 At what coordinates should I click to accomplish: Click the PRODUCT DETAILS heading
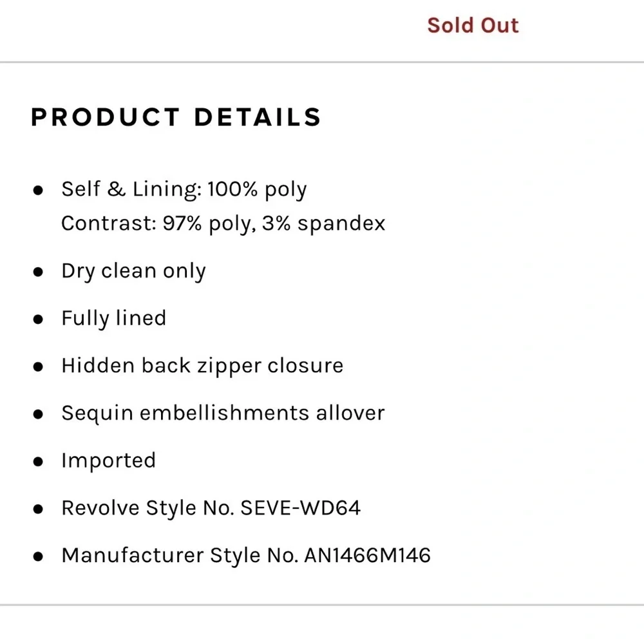coord(176,117)
